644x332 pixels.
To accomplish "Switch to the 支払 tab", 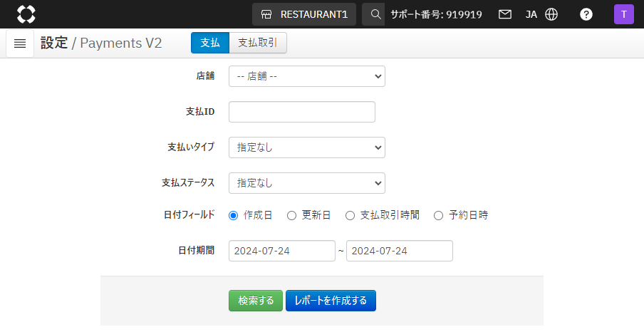I will (209, 43).
